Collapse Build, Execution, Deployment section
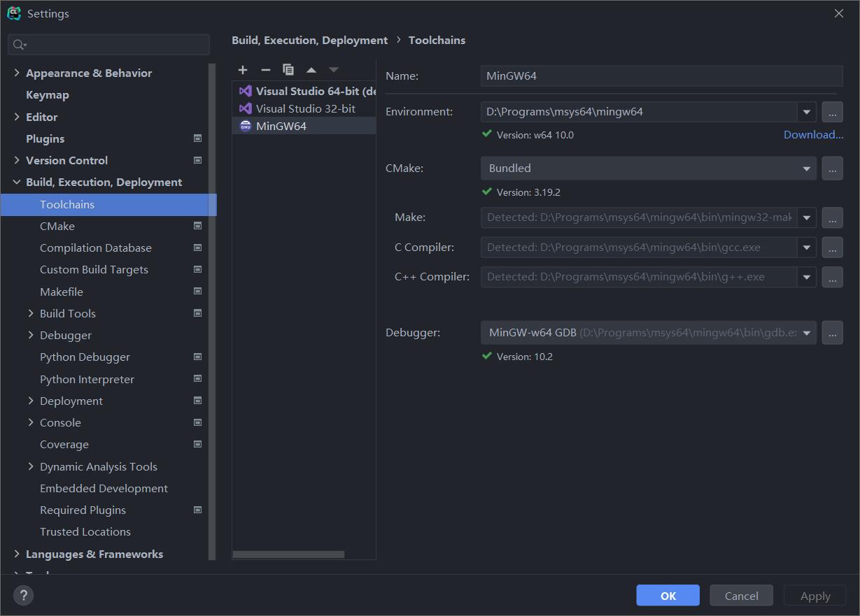Viewport: 860px width, 616px height. click(17, 182)
